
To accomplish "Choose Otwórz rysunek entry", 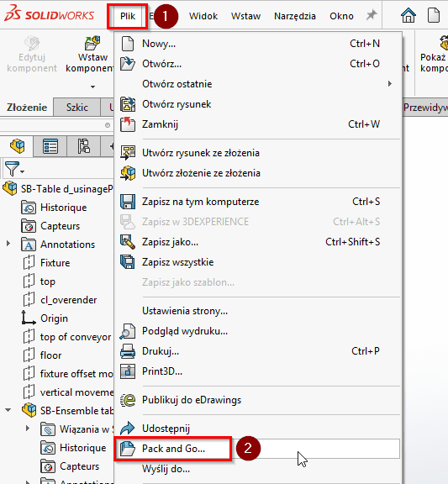I will (258, 104).
